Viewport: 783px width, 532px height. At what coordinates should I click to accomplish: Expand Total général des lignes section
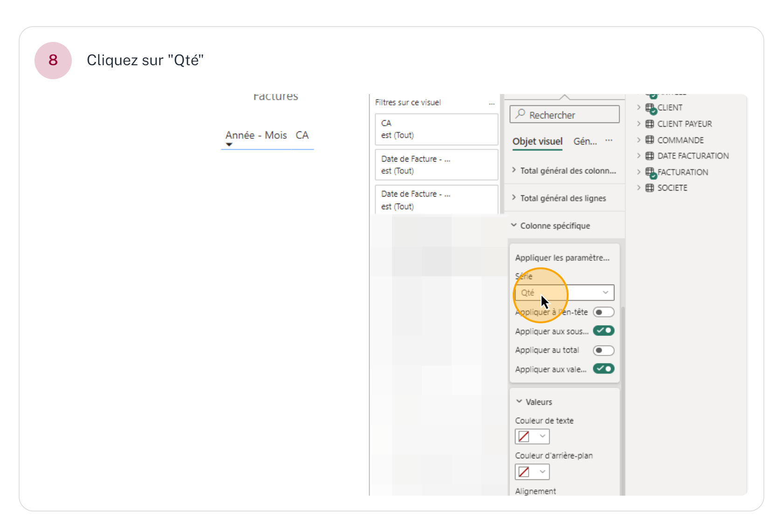coord(563,198)
